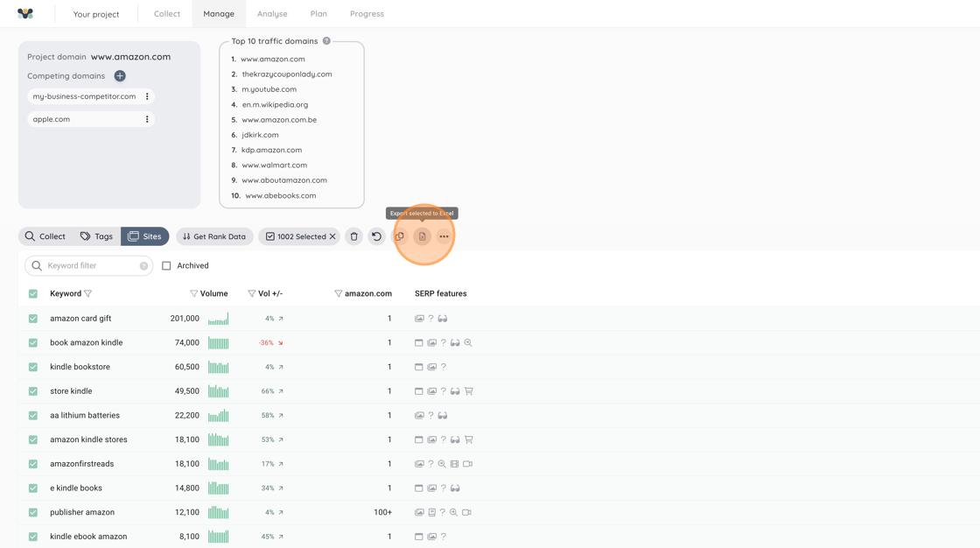Show help for Top 10 traffic domains
This screenshot has width=980, height=548.
pyautogui.click(x=326, y=41)
